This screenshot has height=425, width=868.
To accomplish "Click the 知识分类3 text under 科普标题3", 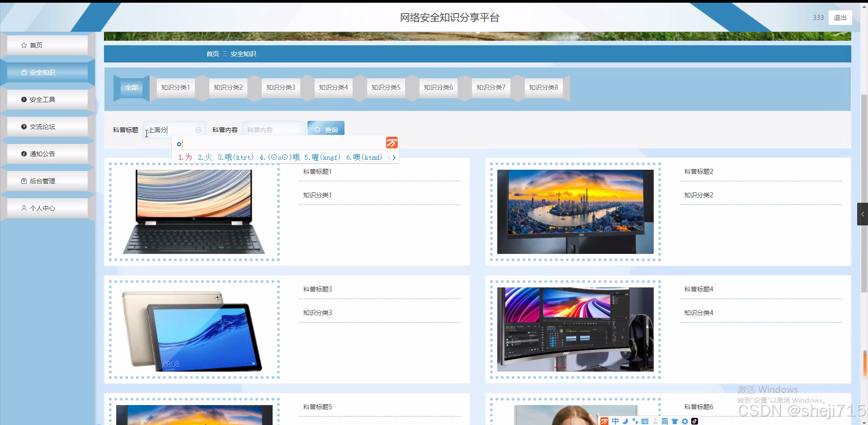I will 317,313.
